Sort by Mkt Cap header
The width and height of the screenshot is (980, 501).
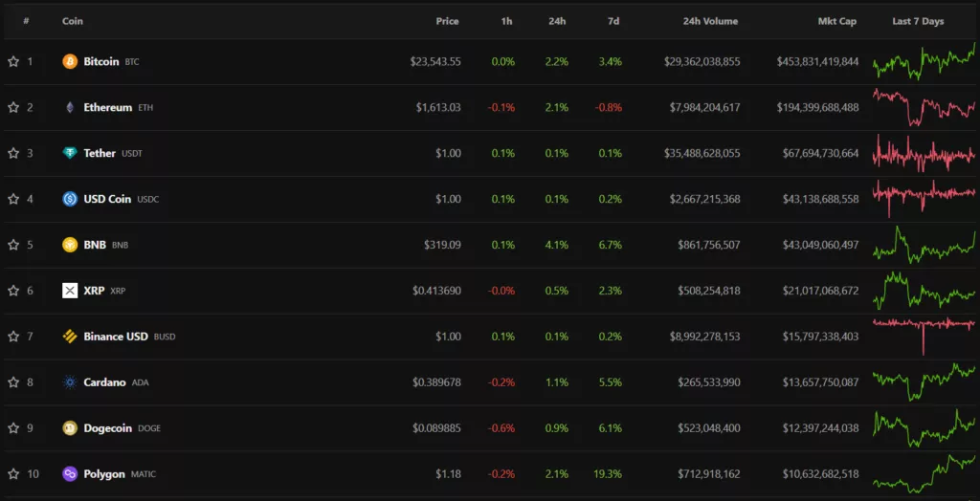pos(837,21)
